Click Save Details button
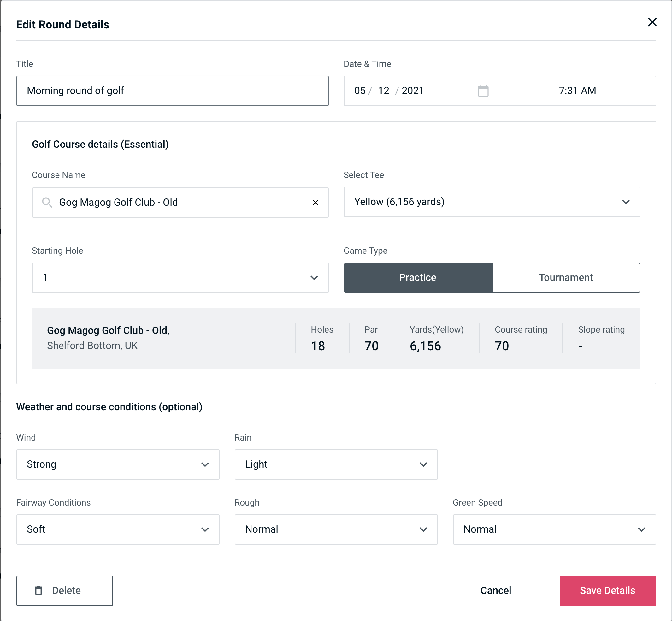The height and width of the screenshot is (621, 672). coord(607,590)
